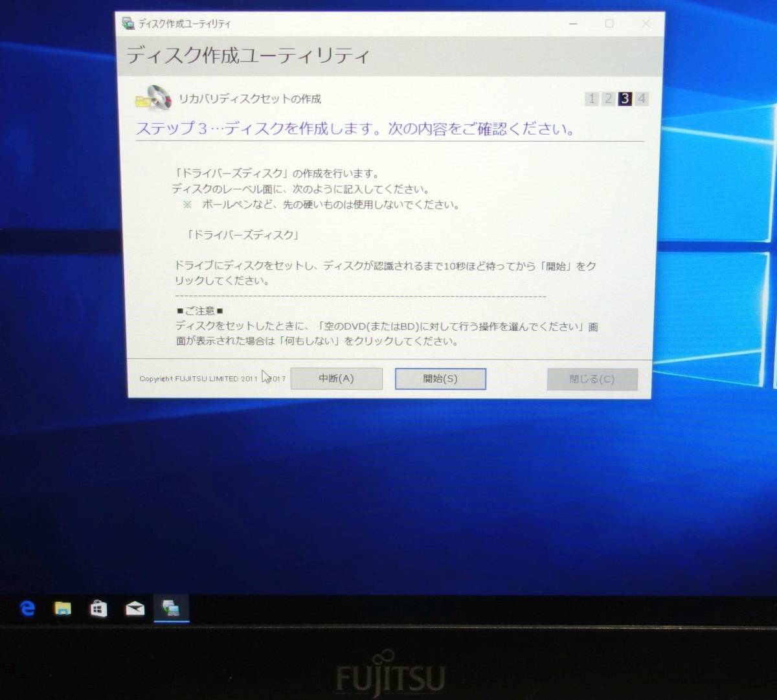Click the ボールペンなど warning line
The width and height of the screenshot is (777, 700).
pyautogui.click(x=321, y=205)
